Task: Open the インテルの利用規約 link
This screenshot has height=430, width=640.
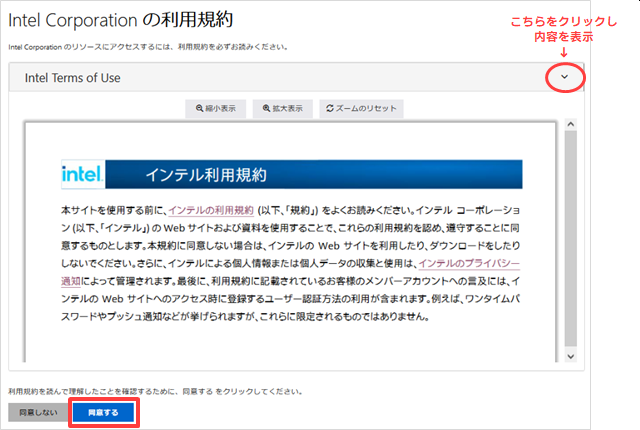Action: click(x=211, y=210)
